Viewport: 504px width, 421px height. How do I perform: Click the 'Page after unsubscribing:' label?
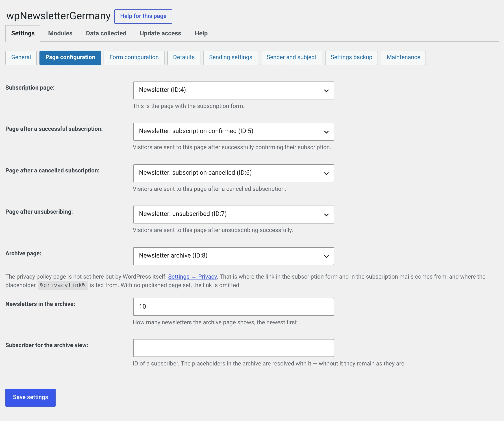pyautogui.click(x=39, y=212)
